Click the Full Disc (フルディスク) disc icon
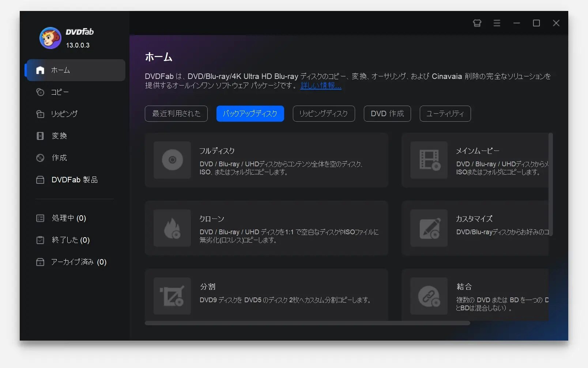The image size is (588, 368). coord(172,160)
